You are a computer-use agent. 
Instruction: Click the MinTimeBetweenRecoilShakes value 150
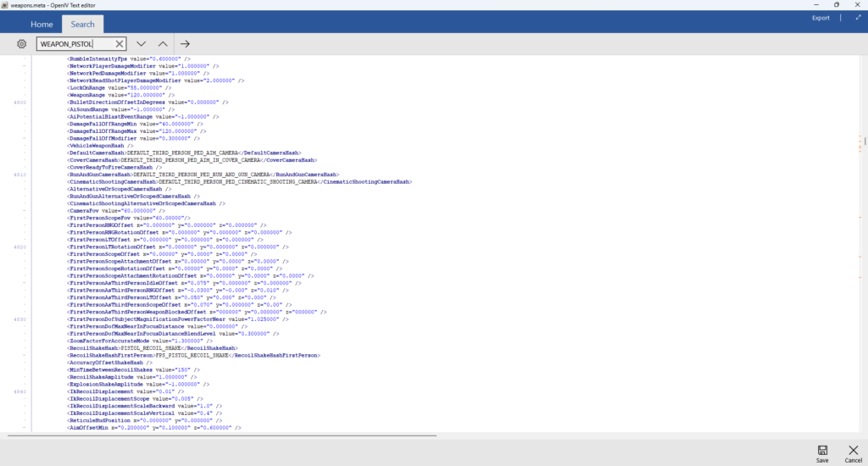tap(182, 369)
